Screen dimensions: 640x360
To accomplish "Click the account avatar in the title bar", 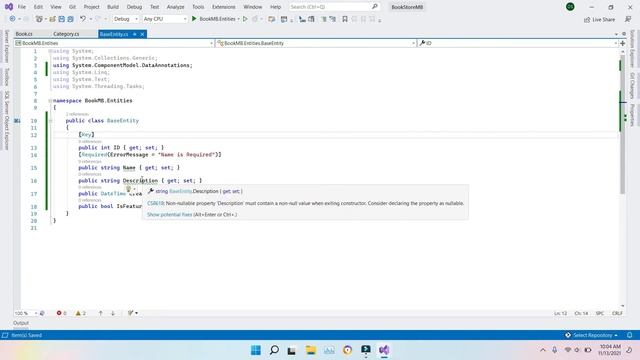I will coord(570,7).
